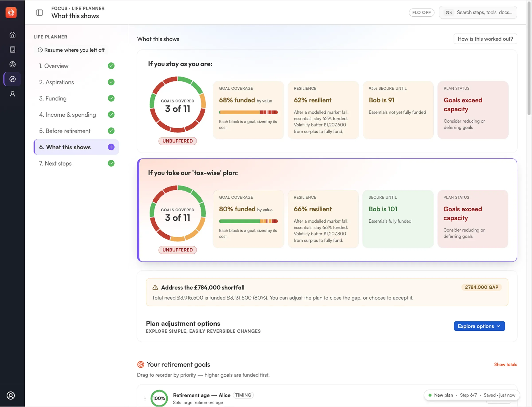Image resolution: width=532 pixels, height=407 pixels.
Task: Open How is this worked out?
Action: [485, 39]
